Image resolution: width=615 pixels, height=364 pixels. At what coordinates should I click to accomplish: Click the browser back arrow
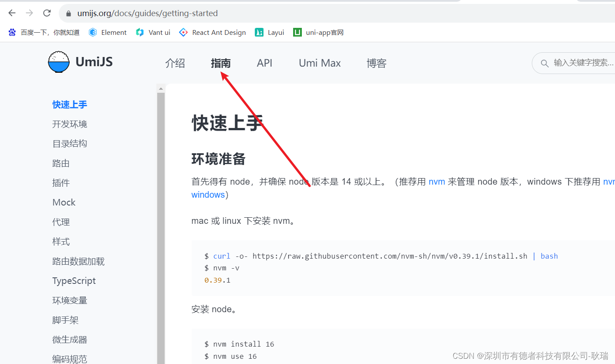coord(12,13)
